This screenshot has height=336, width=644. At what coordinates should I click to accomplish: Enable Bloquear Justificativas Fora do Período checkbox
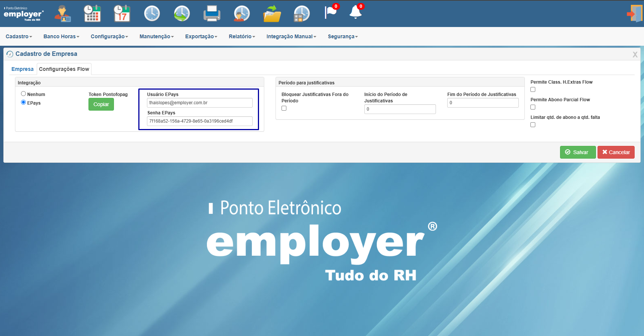click(284, 108)
